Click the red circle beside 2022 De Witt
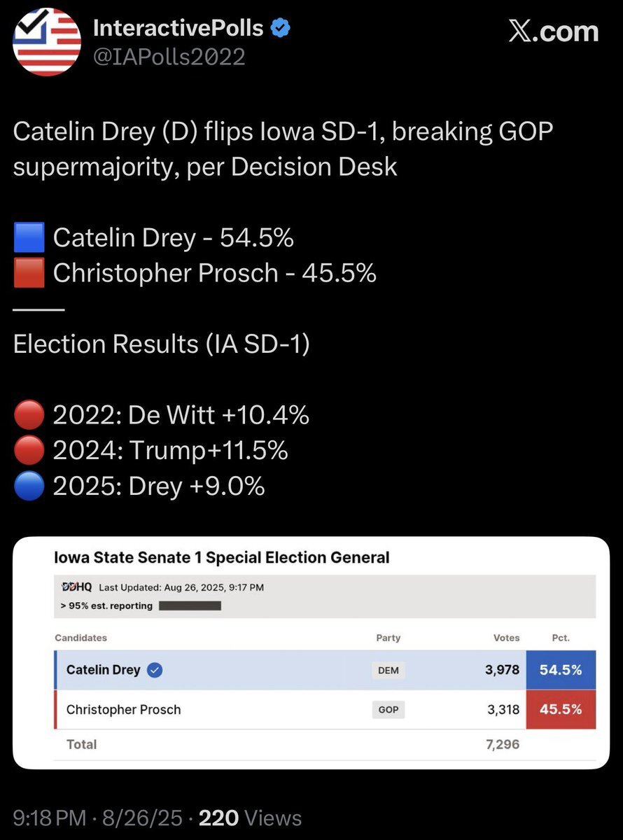This screenshot has width=623, height=840. tap(29, 415)
